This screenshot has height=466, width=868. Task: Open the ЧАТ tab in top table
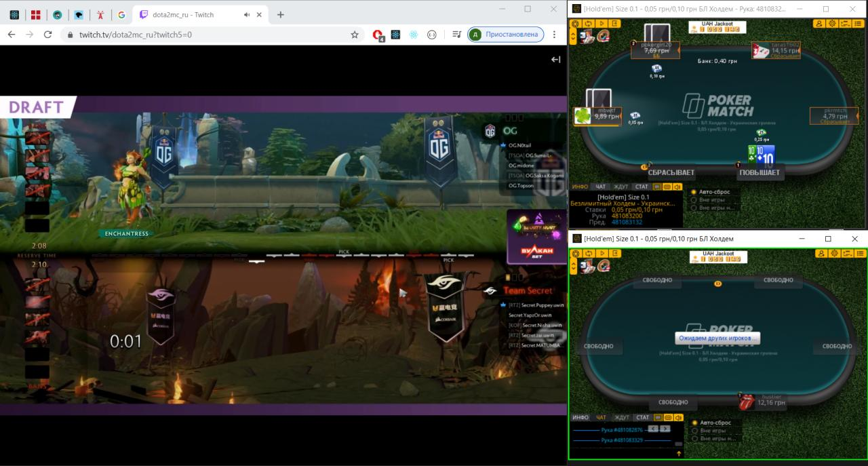pos(600,187)
